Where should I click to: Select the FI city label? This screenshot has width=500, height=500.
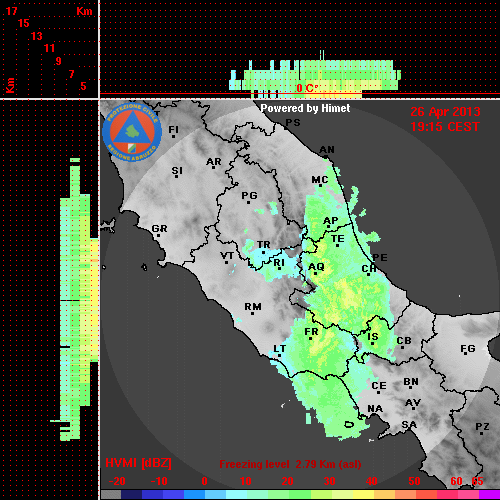tap(173, 129)
